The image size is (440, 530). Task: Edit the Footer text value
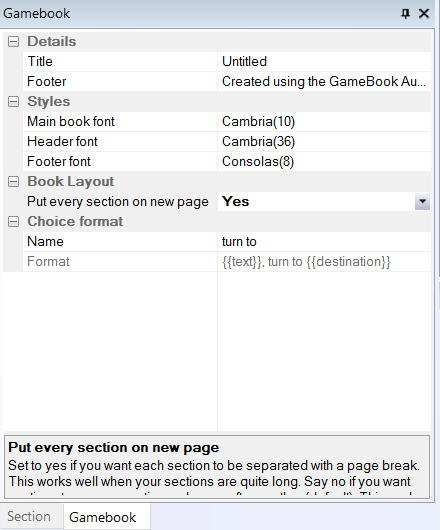pos(324,81)
